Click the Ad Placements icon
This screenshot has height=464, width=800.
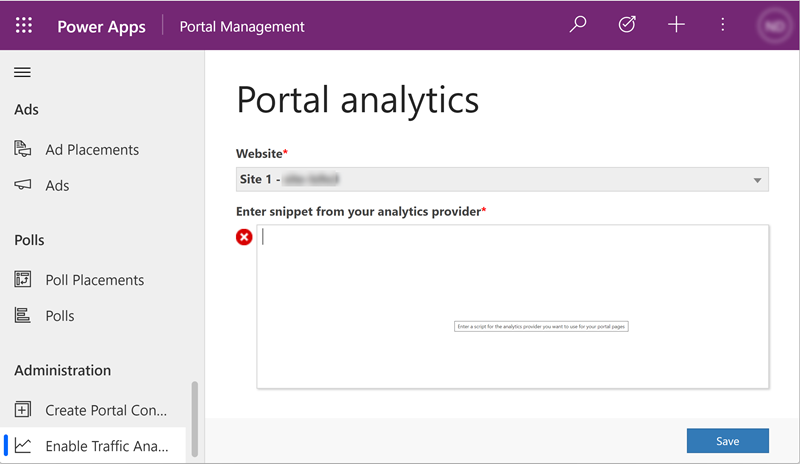coord(23,150)
